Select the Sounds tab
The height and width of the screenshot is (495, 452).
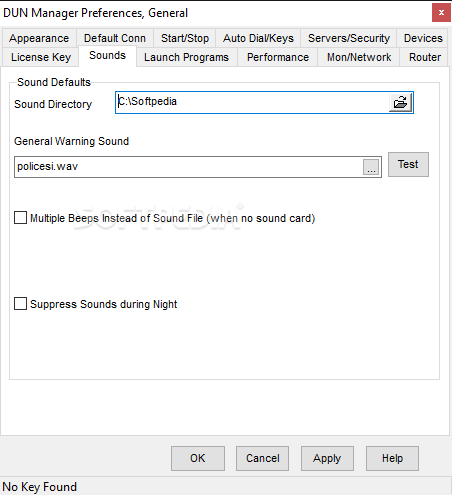[107, 56]
